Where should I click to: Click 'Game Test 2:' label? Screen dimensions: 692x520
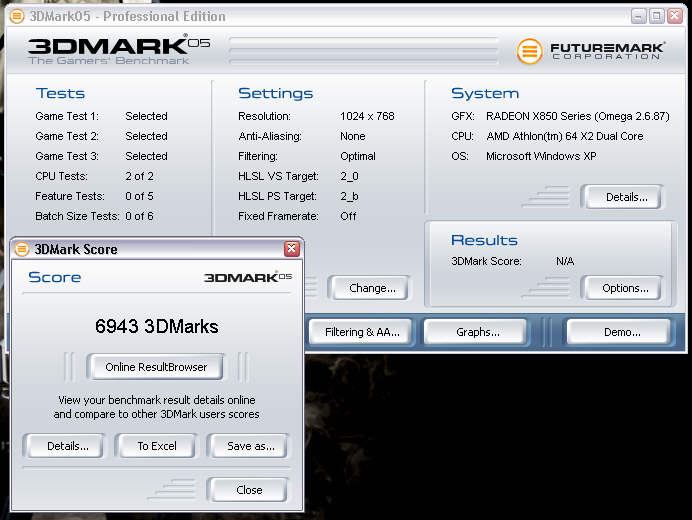(x=67, y=136)
